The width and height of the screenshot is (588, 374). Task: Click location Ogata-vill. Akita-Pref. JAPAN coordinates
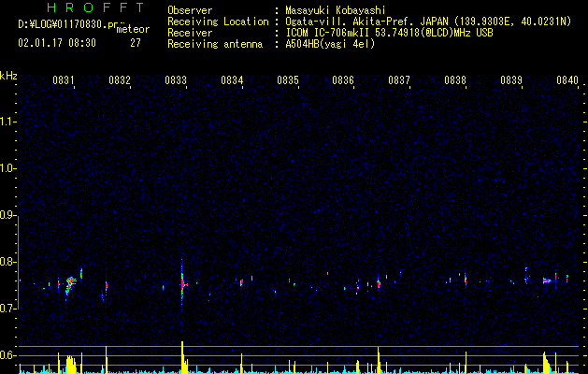[428, 22]
